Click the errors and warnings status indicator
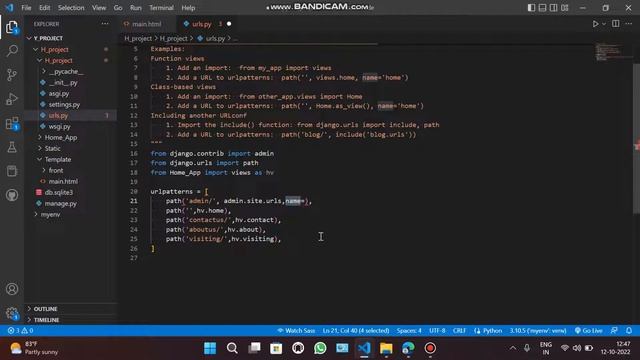The width and height of the screenshot is (640, 360). coord(20,331)
